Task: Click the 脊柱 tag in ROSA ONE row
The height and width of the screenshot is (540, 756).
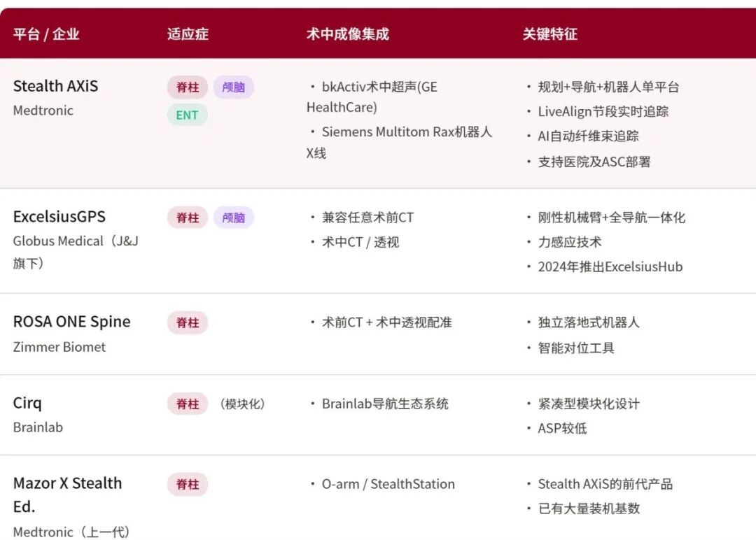Action: [188, 322]
